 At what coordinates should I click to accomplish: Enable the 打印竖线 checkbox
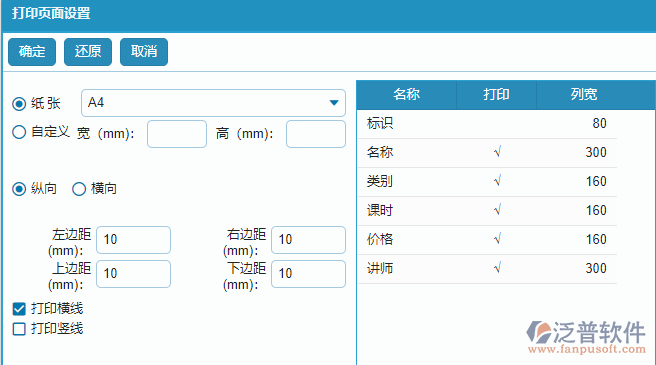coord(19,329)
